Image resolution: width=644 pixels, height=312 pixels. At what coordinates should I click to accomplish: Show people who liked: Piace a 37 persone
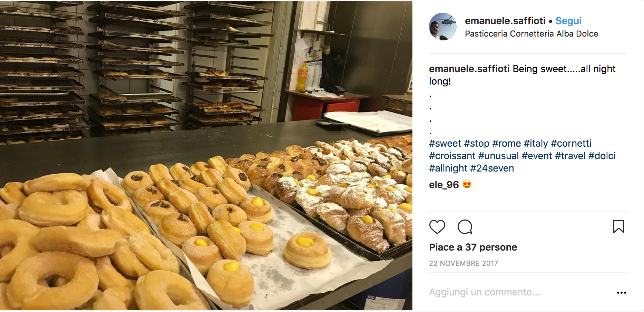point(473,247)
